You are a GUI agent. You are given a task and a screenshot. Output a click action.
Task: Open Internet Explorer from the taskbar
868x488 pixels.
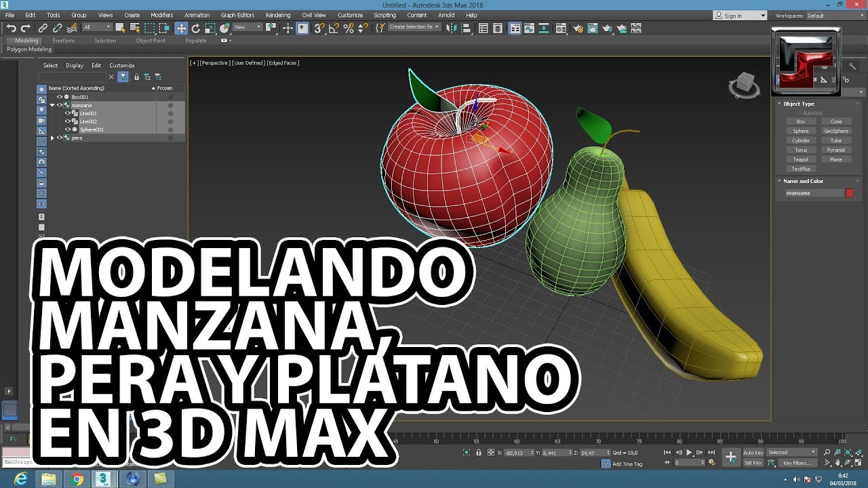click(20, 479)
